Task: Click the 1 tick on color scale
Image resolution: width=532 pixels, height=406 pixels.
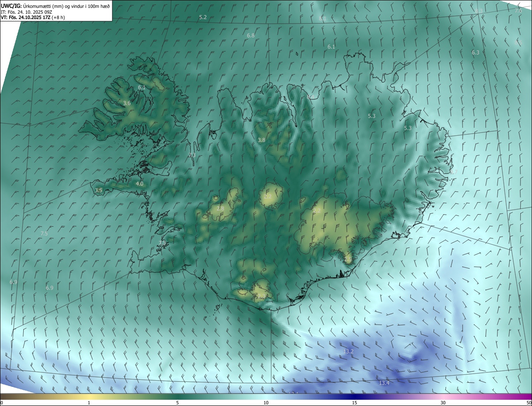Action: click(89, 403)
